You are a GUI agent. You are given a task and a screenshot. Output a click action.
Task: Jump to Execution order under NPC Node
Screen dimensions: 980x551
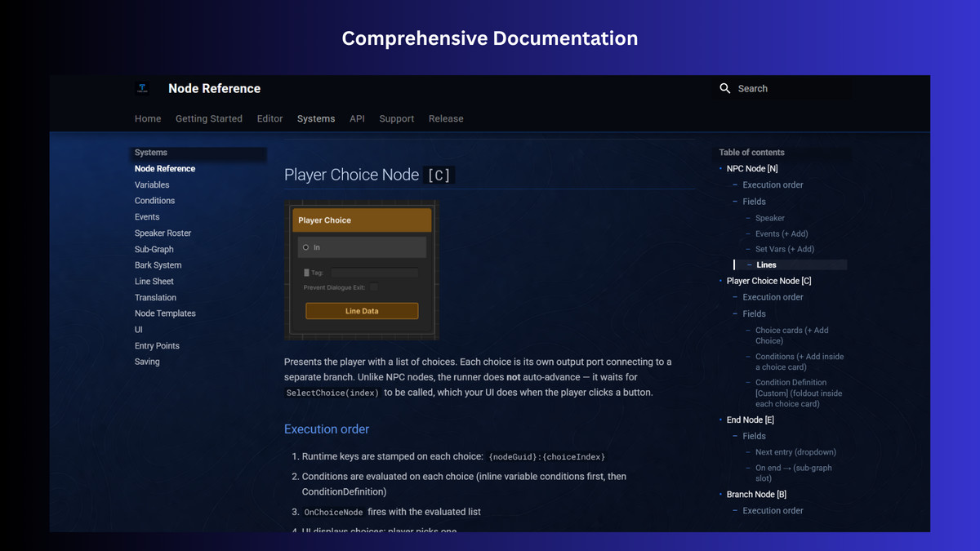pos(773,185)
